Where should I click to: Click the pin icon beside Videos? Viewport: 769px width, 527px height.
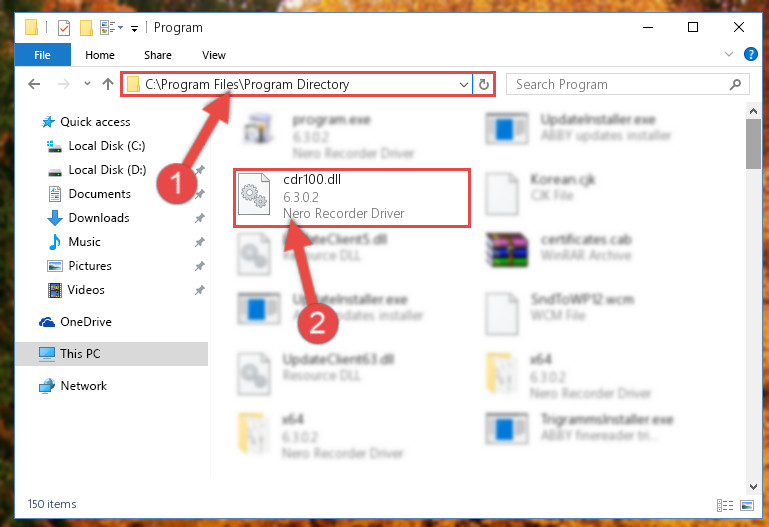[199, 290]
